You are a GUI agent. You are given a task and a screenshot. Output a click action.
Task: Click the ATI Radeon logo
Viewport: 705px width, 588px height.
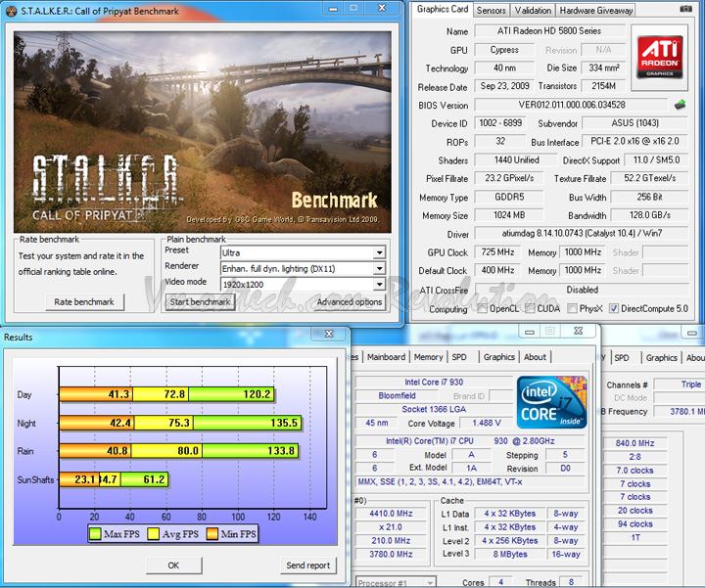pyautogui.click(x=660, y=57)
